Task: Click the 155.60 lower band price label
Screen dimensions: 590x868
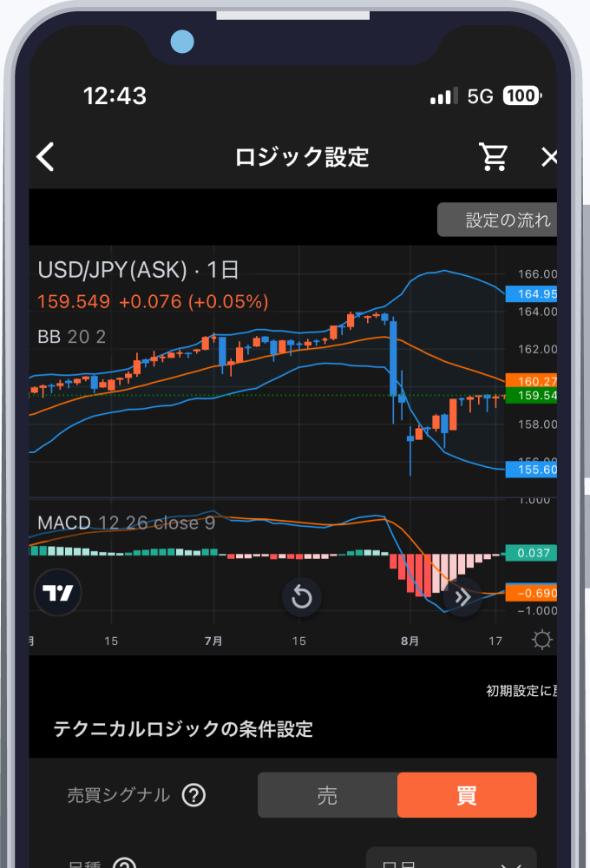Action: point(531,470)
